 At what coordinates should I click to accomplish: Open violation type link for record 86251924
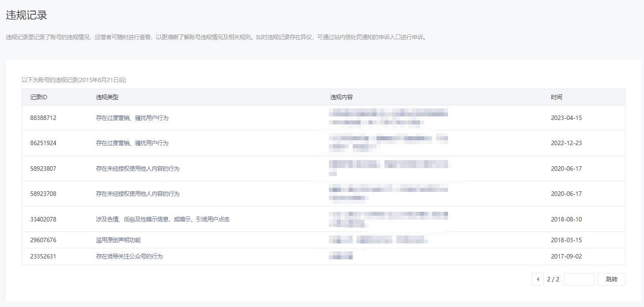pos(132,143)
